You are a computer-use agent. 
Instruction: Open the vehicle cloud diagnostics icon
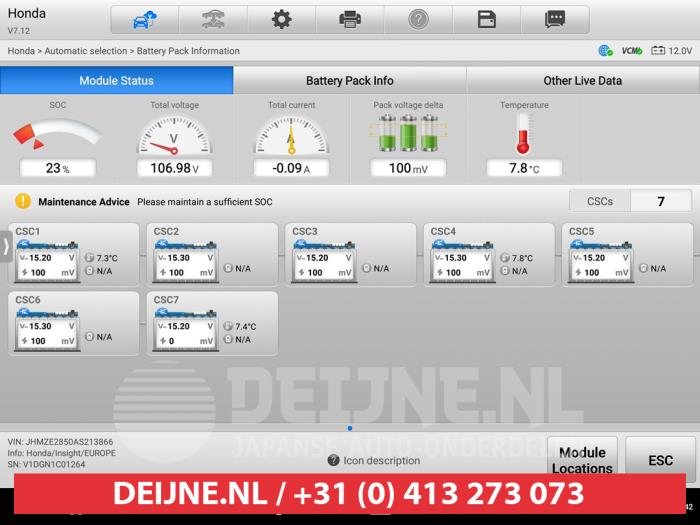tap(145, 20)
